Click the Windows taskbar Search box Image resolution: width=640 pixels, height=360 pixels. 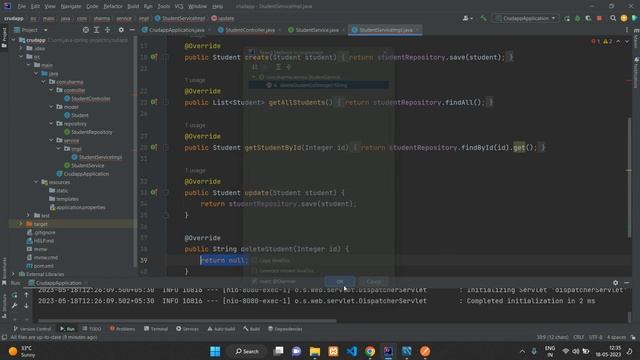pyautogui.click(x=247, y=351)
